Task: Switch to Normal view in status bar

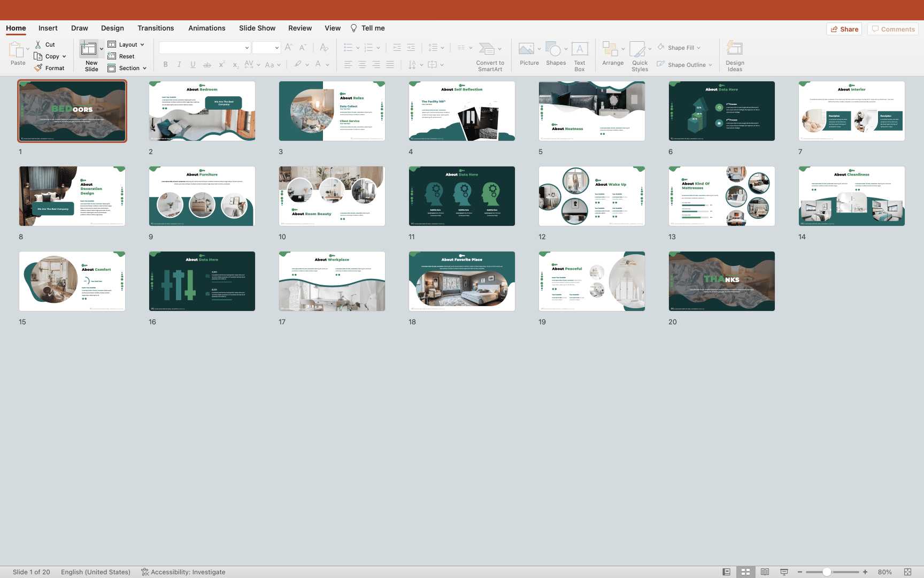Action: pyautogui.click(x=726, y=572)
